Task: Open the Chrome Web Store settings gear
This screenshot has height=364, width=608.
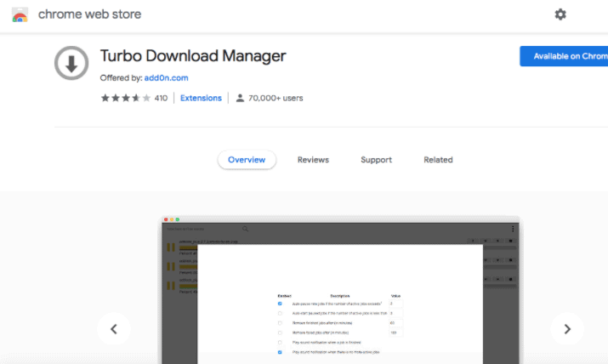Action: [560, 14]
